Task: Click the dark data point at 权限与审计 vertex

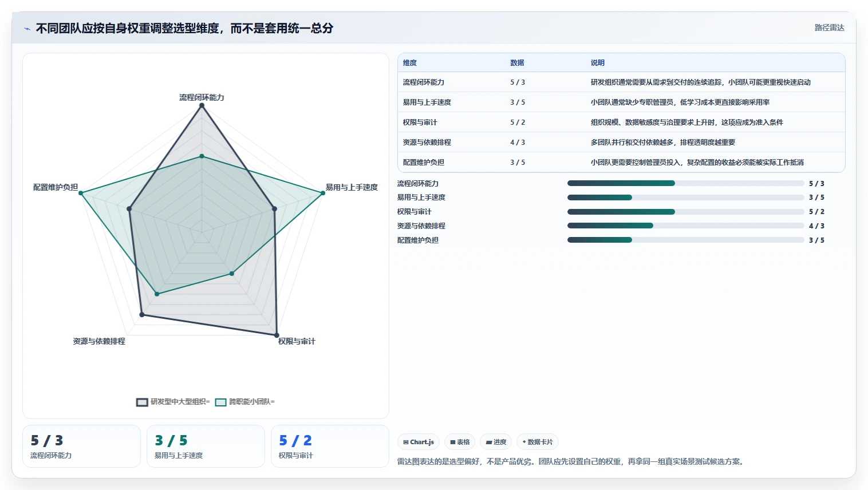Action: pyautogui.click(x=277, y=335)
